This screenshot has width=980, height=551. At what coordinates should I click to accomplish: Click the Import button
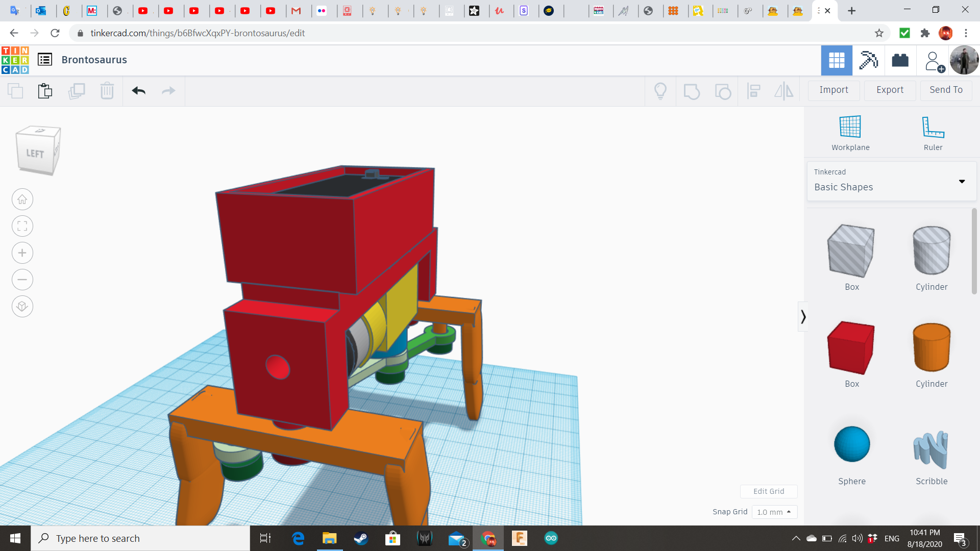[x=834, y=90]
